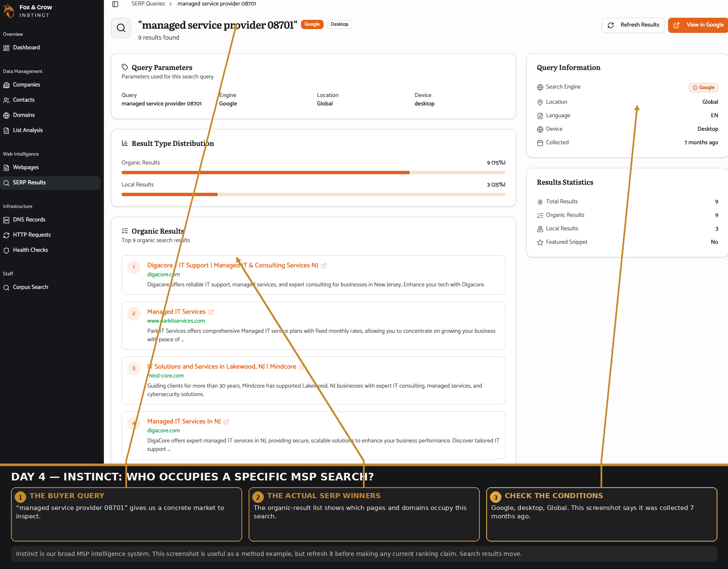
Task: Click the Result Type Distribution chart icon
Action: tap(125, 143)
